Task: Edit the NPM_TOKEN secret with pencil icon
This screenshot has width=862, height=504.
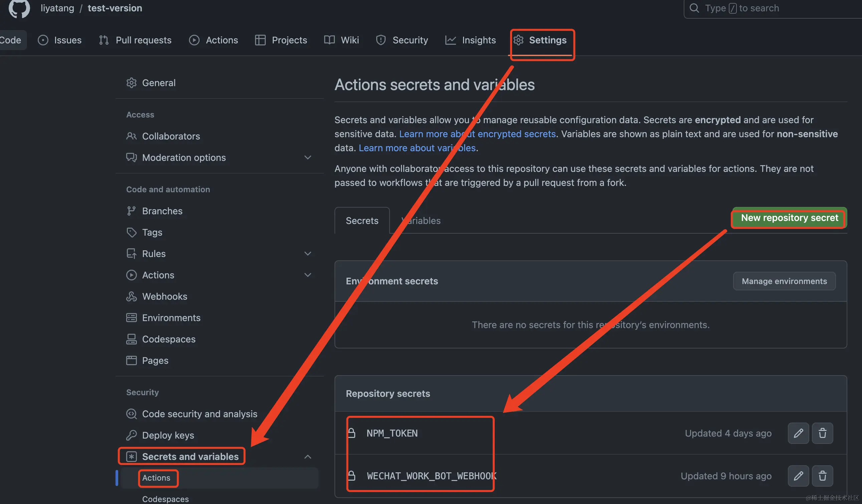Action: point(798,433)
